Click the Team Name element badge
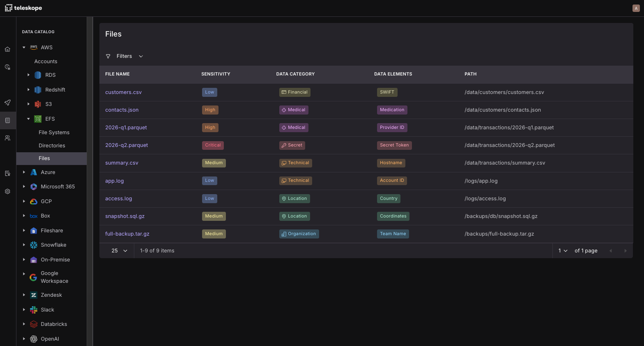The height and width of the screenshot is (346, 644). click(393, 234)
